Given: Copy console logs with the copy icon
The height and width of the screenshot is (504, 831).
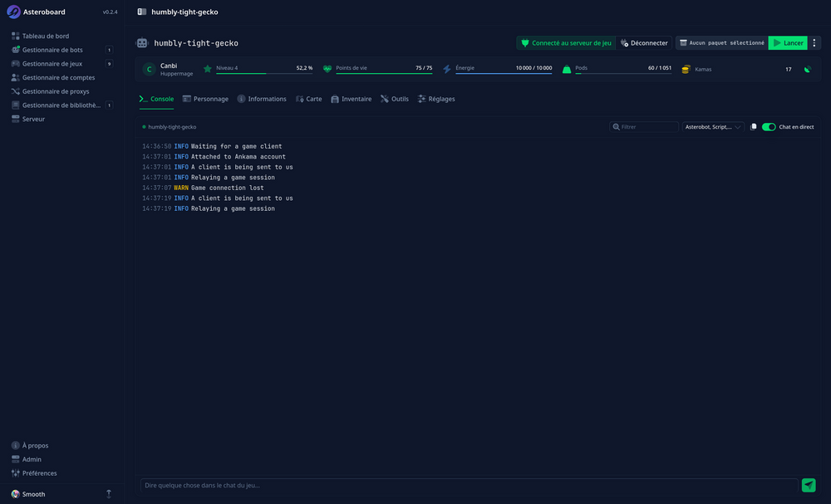Looking at the screenshot, I should (753, 127).
